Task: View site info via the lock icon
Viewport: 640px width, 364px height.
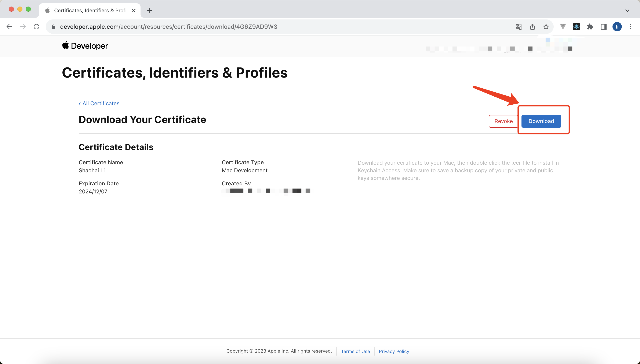Action: (53, 27)
